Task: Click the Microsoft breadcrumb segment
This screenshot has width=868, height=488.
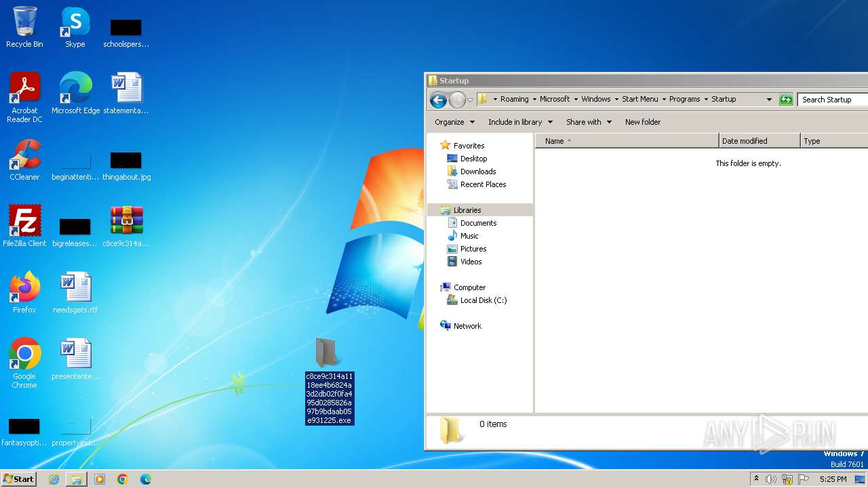Action: (x=555, y=100)
